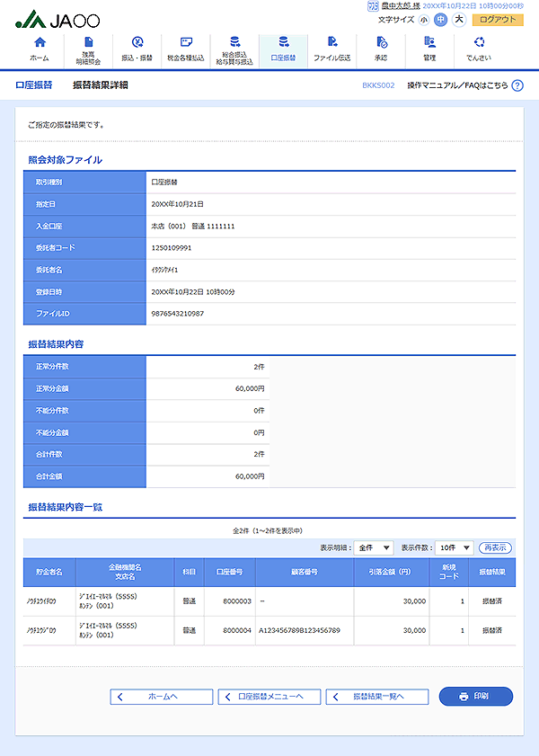539x756 pixels.
Task: Click the 振替結果内容一覧 section heading
Action: [x=65, y=507]
